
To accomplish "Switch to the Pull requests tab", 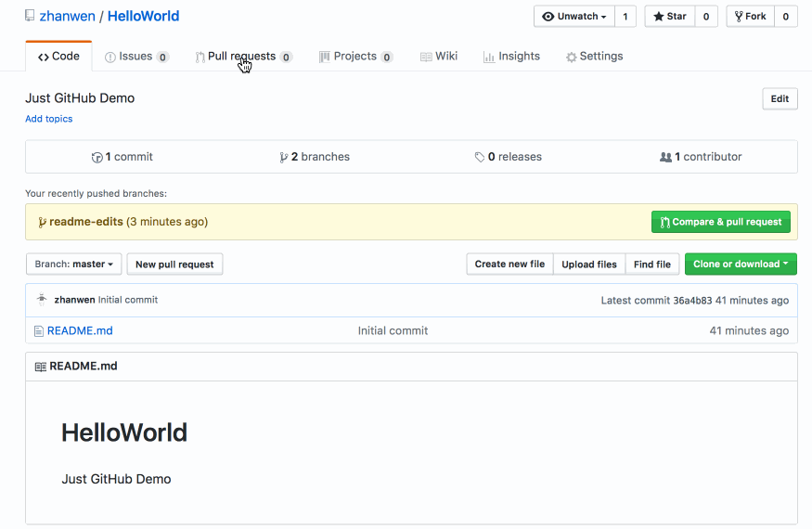I will (x=243, y=57).
